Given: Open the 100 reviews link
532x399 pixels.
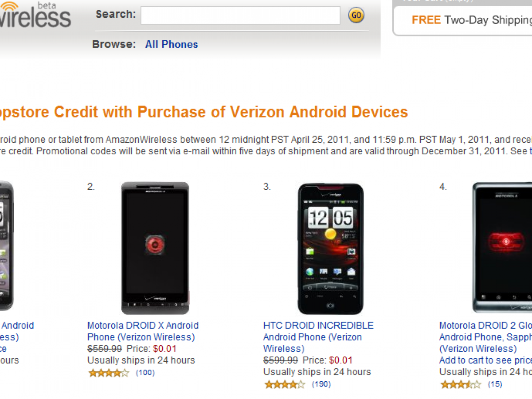Looking at the screenshot, I should pos(145,373).
